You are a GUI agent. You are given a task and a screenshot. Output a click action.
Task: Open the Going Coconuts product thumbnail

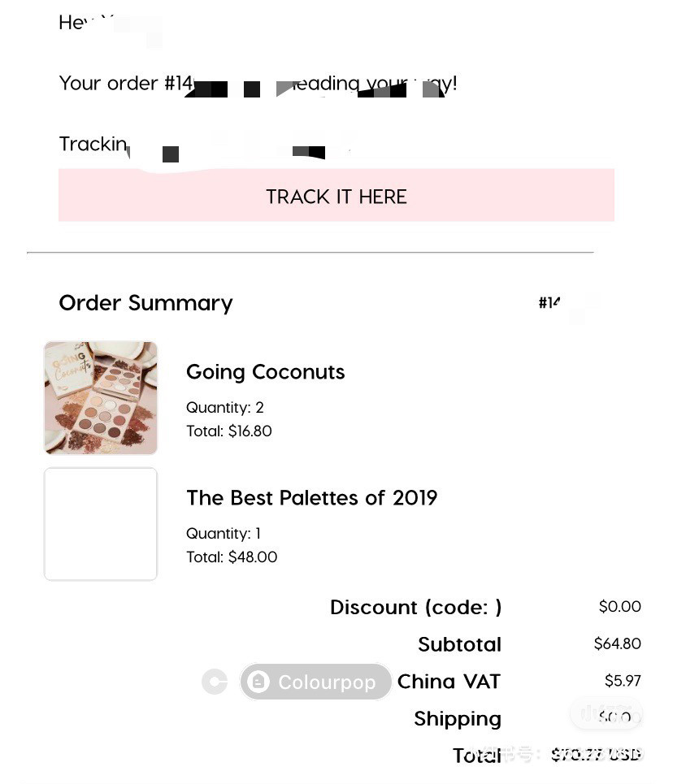tap(101, 398)
